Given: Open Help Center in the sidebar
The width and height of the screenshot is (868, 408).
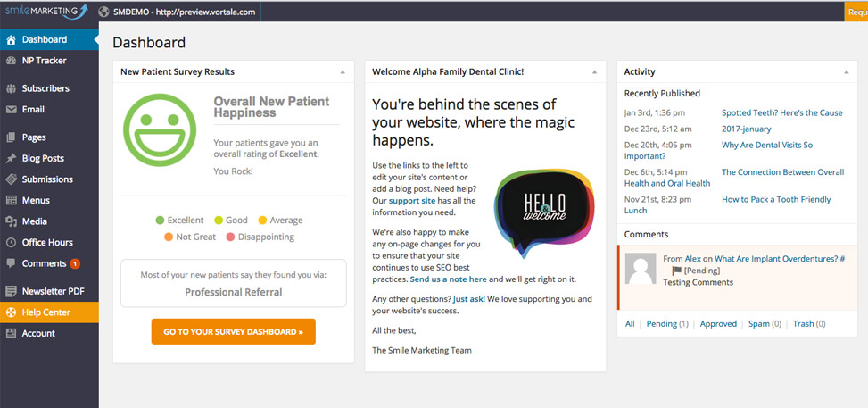Looking at the screenshot, I should 49,312.
